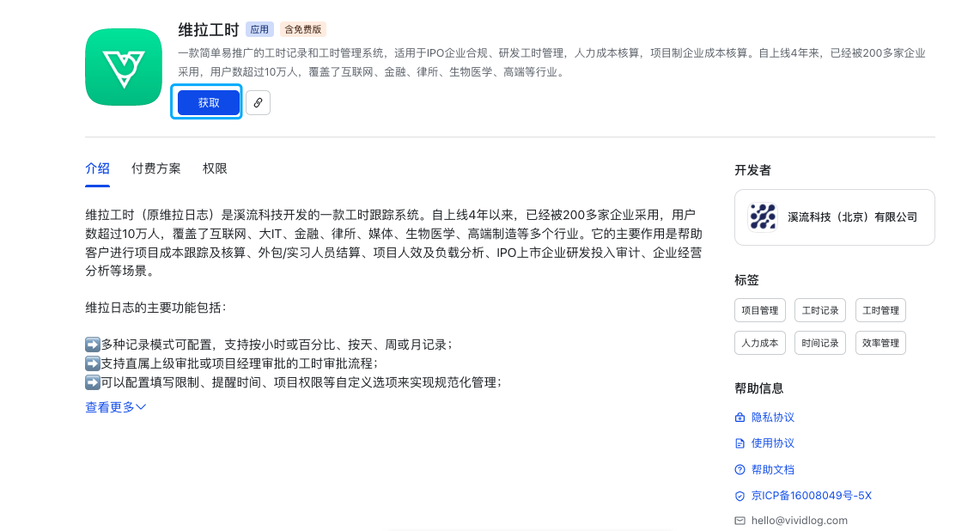Click the 应用 badge next to title
The height and width of the screenshot is (531, 980).
pyautogui.click(x=259, y=29)
